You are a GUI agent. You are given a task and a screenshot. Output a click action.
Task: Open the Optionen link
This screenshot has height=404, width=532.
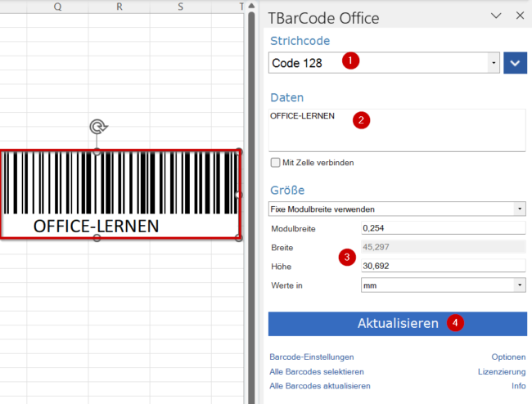click(x=508, y=357)
